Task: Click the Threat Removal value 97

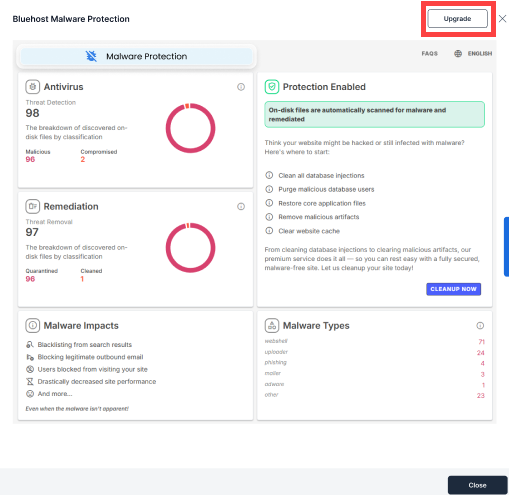Action: [x=32, y=232]
